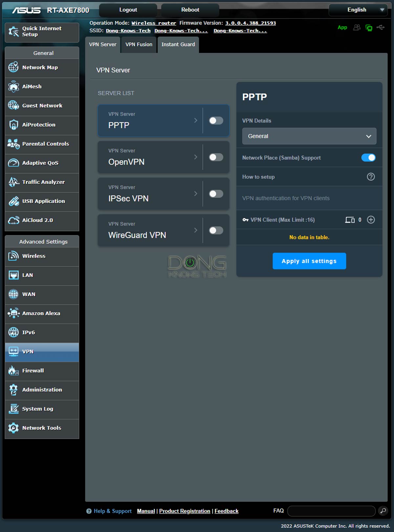This screenshot has height=532, width=394.
Task: Add a VPN client with plus icon
Action: [371, 220]
